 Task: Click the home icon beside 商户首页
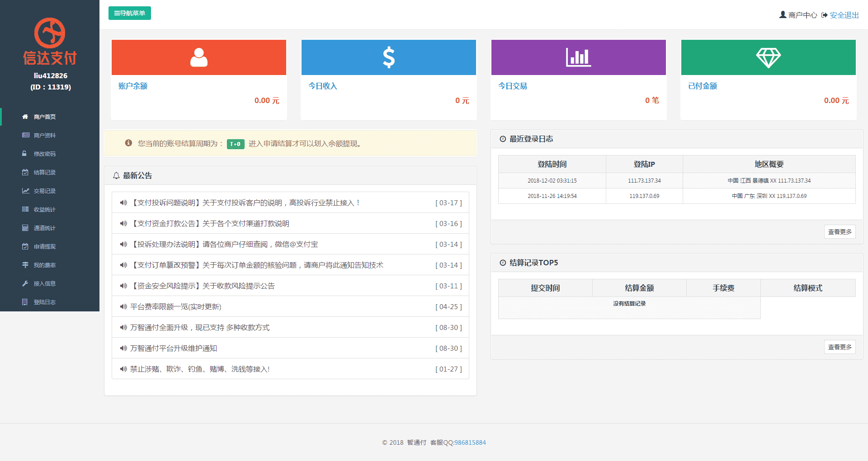(25, 117)
